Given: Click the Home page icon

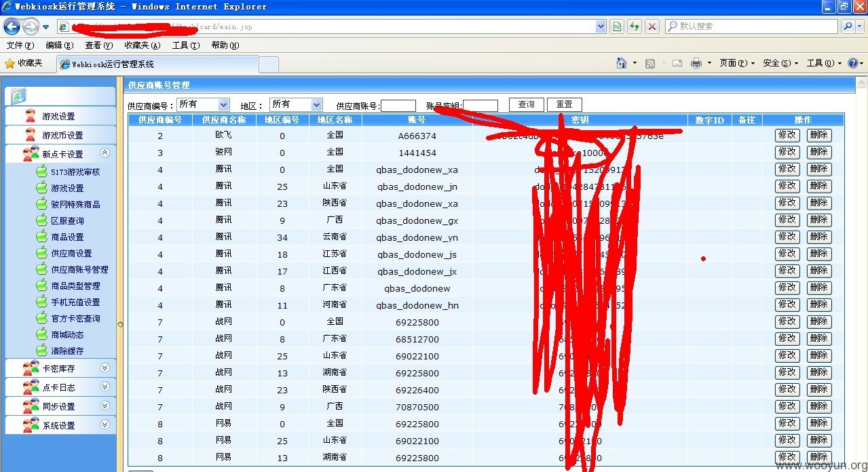Looking at the screenshot, I should tap(621, 63).
